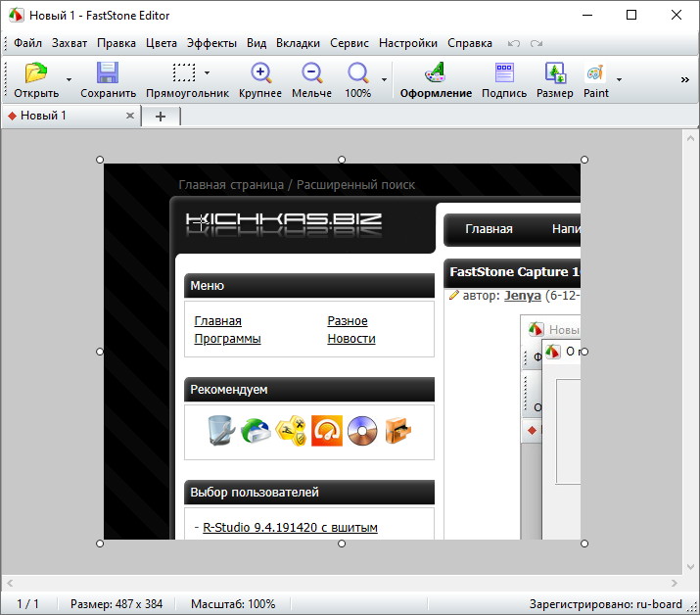Click the undo arrow icon
The height and width of the screenshot is (615, 700).
[514, 43]
